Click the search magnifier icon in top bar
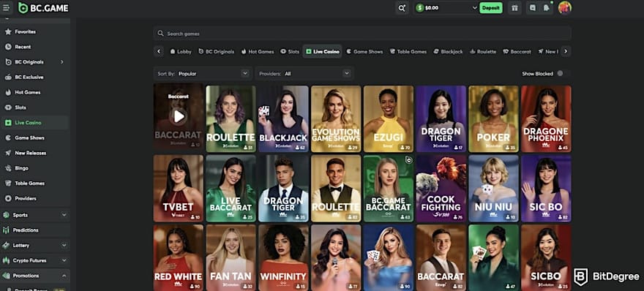This screenshot has width=644, height=291. point(401,8)
